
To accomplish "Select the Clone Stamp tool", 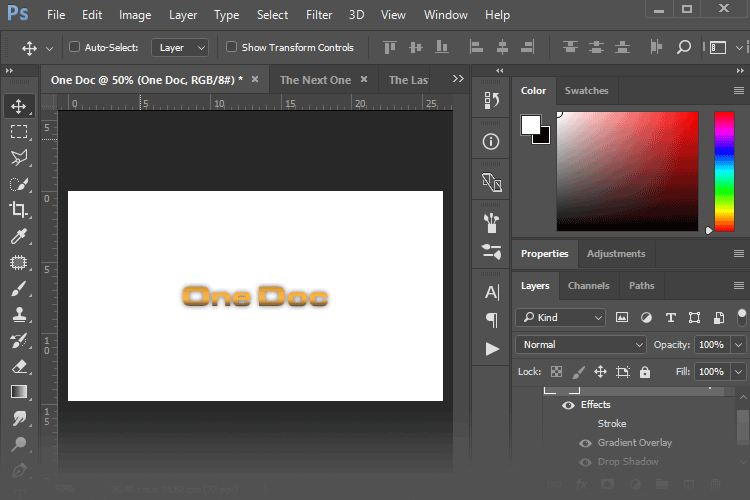I will click(x=19, y=314).
